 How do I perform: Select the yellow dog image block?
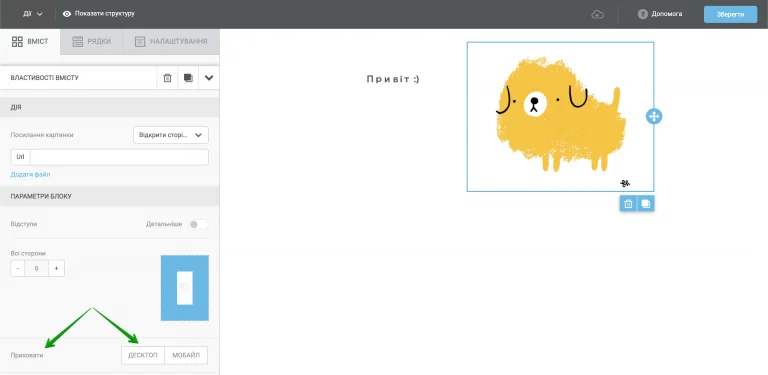pos(560,117)
